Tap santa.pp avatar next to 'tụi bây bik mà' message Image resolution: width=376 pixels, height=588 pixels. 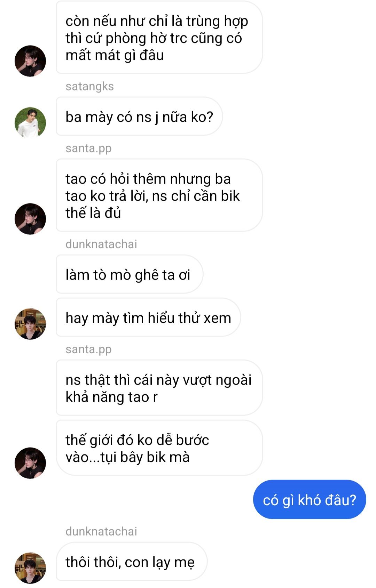pos(30,463)
